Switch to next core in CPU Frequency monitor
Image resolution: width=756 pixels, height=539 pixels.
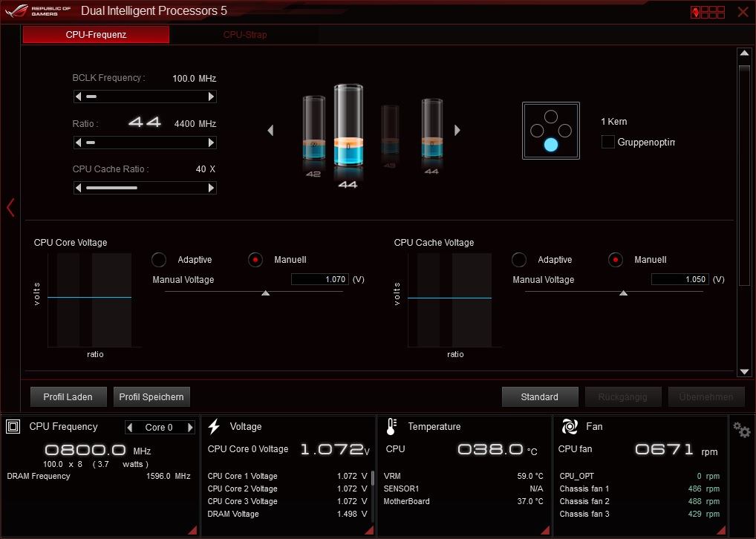[190, 427]
